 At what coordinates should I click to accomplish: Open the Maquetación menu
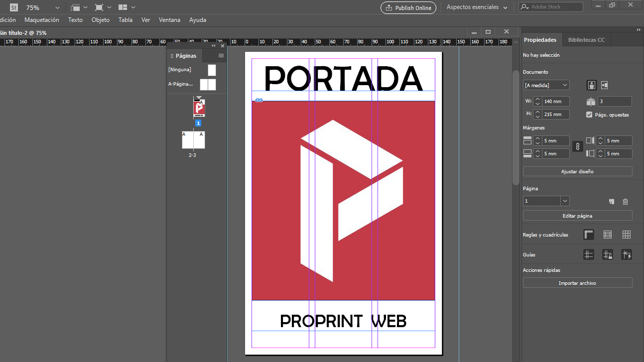(42, 20)
